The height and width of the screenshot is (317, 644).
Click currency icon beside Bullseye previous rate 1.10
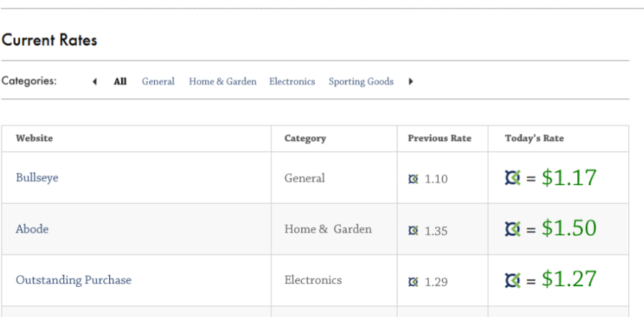point(412,179)
